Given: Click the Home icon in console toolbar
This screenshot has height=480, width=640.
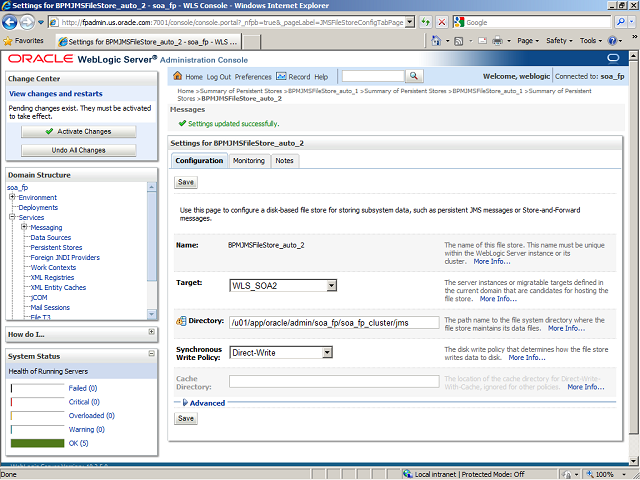Looking at the screenshot, I should coord(178,77).
